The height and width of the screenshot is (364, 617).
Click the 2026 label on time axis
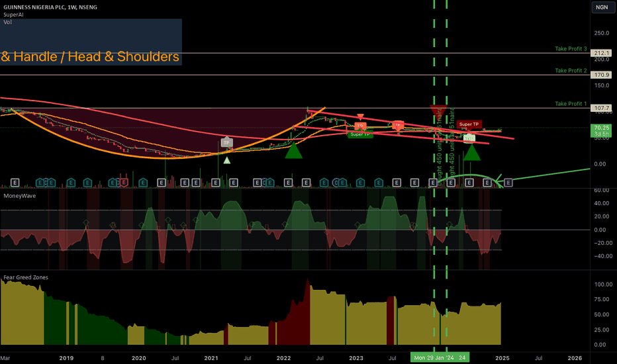pyautogui.click(x=575, y=358)
